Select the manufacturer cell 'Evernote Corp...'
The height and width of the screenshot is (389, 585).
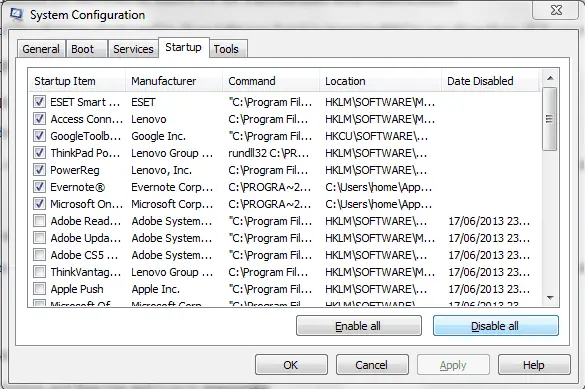(x=172, y=187)
